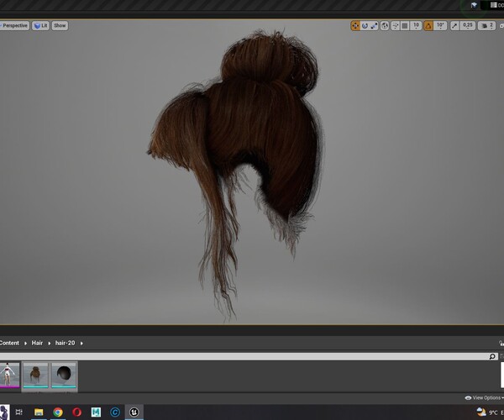Click the character image at taskbar start
The width and height of the screenshot is (504, 420).
tap(4, 412)
